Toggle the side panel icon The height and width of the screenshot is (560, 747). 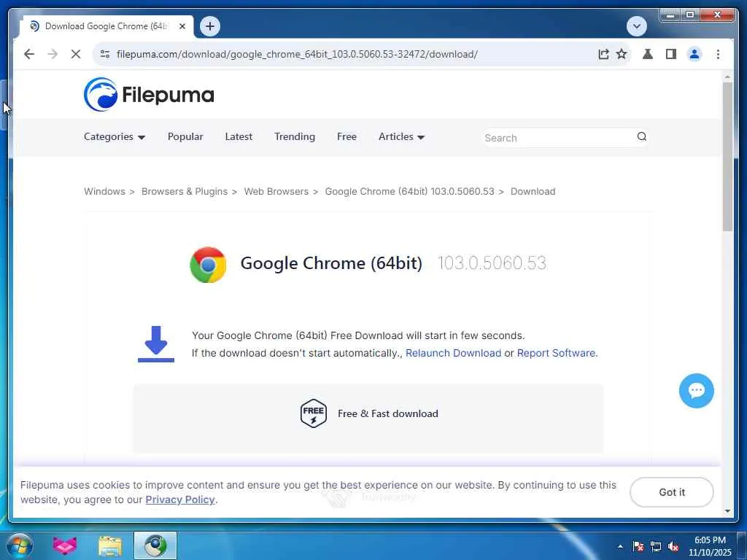click(x=671, y=54)
